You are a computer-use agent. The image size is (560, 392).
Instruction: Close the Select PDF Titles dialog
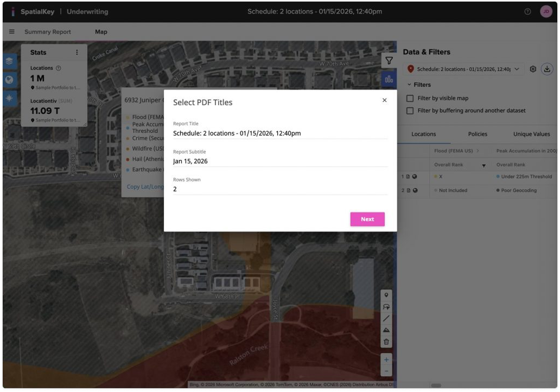coord(384,100)
